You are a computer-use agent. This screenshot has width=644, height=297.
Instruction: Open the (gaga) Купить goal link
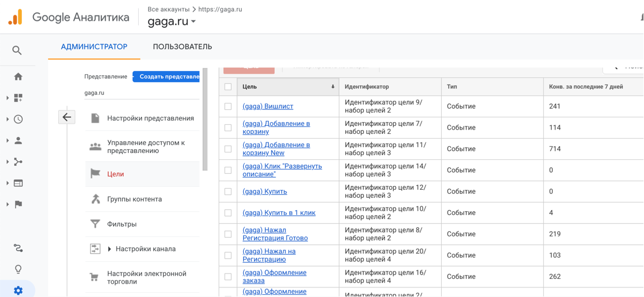[265, 191]
